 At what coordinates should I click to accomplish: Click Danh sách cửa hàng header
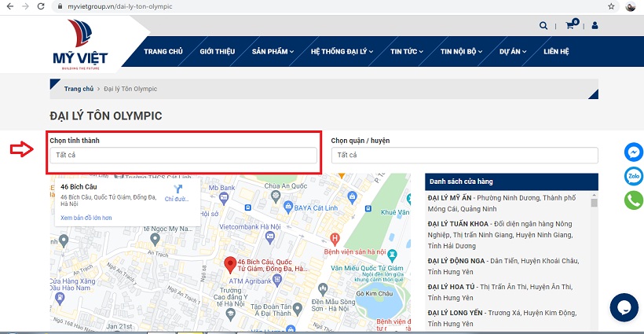(x=511, y=182)
